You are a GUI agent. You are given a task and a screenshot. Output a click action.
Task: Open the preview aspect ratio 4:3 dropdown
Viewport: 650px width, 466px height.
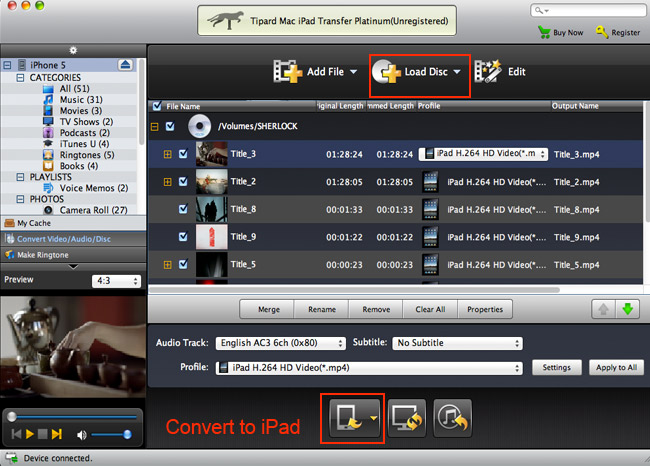(x=116, y=281)
